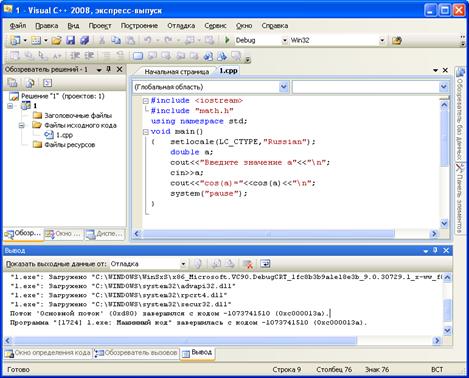Click the New Project toolbar icon
Viewport: 469px width, 378px height.
(15, 40)
